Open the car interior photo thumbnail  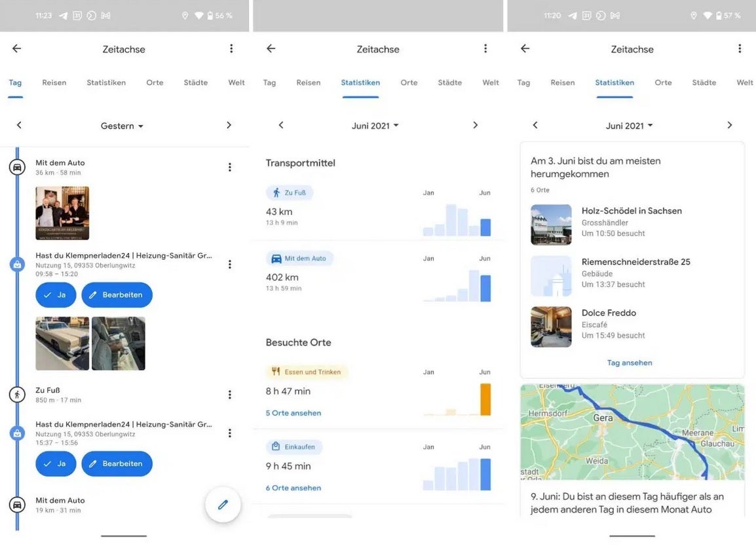coord(118,343)
